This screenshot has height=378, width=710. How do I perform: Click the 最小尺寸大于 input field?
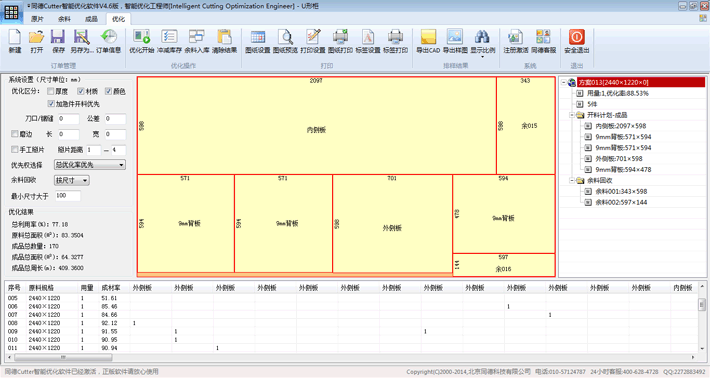pos(68,196)
